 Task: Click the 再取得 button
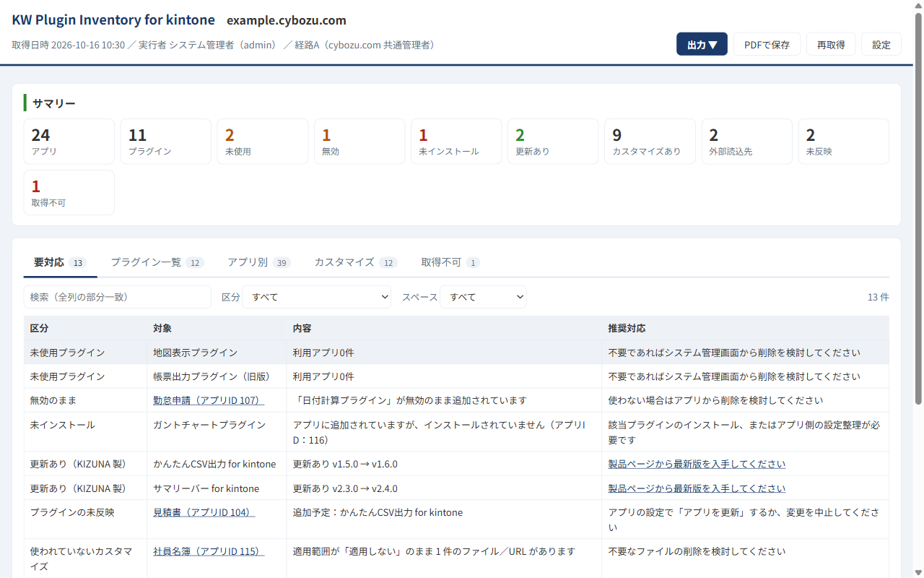(831, 44)
